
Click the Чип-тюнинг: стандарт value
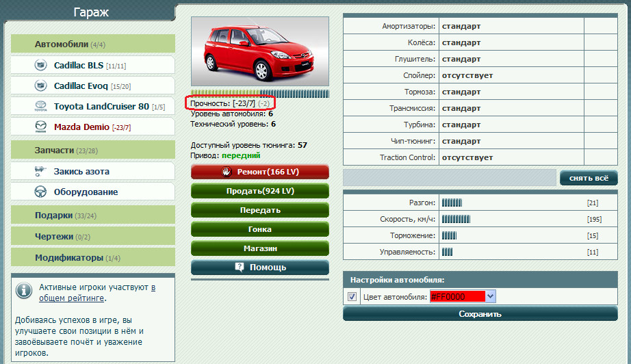tap(461, 141)
